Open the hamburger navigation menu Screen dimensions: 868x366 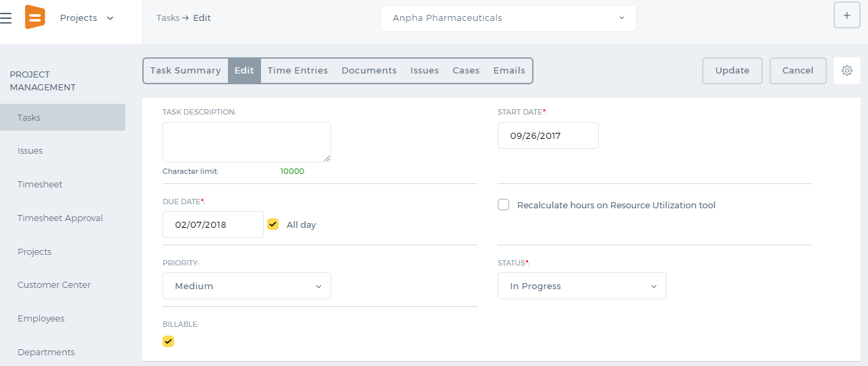pos(6,18)
